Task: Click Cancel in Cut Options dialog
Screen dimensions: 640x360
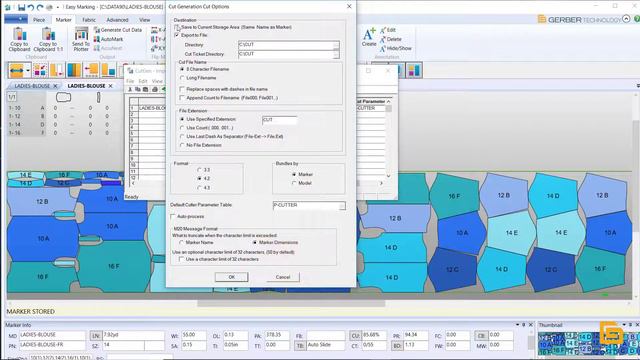Action: pyautogui.click(x=283, y=277)
